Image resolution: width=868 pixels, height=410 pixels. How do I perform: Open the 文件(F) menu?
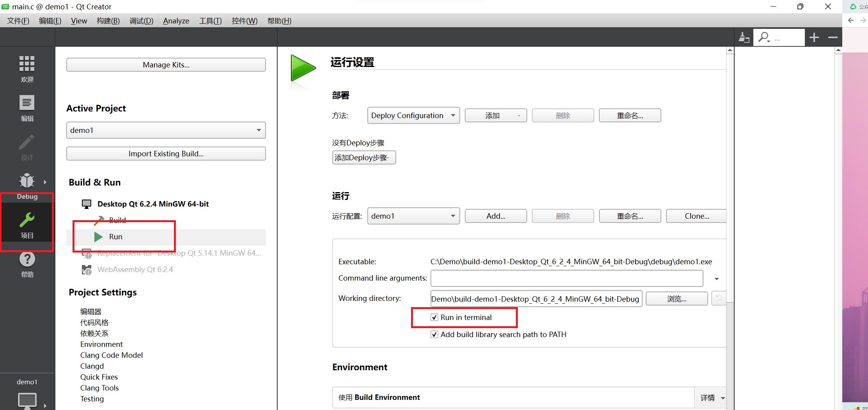[x=18, y=21]
